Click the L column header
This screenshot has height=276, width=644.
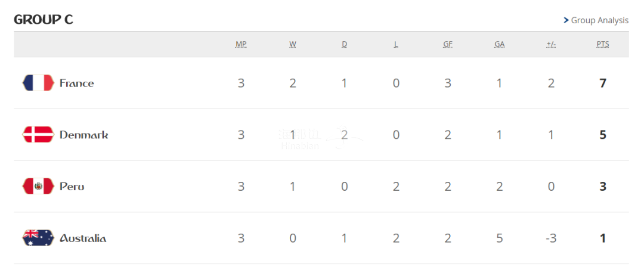[x=396, y=44]
